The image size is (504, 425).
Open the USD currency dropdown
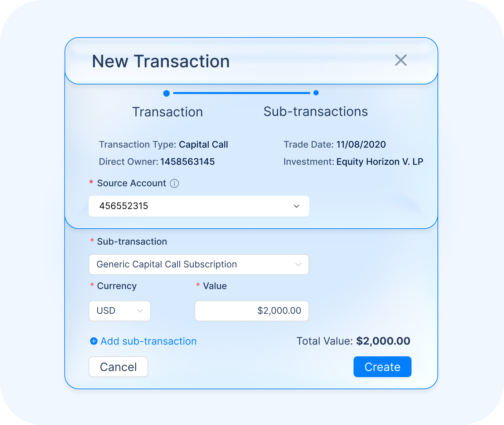[x=120, y=311]
